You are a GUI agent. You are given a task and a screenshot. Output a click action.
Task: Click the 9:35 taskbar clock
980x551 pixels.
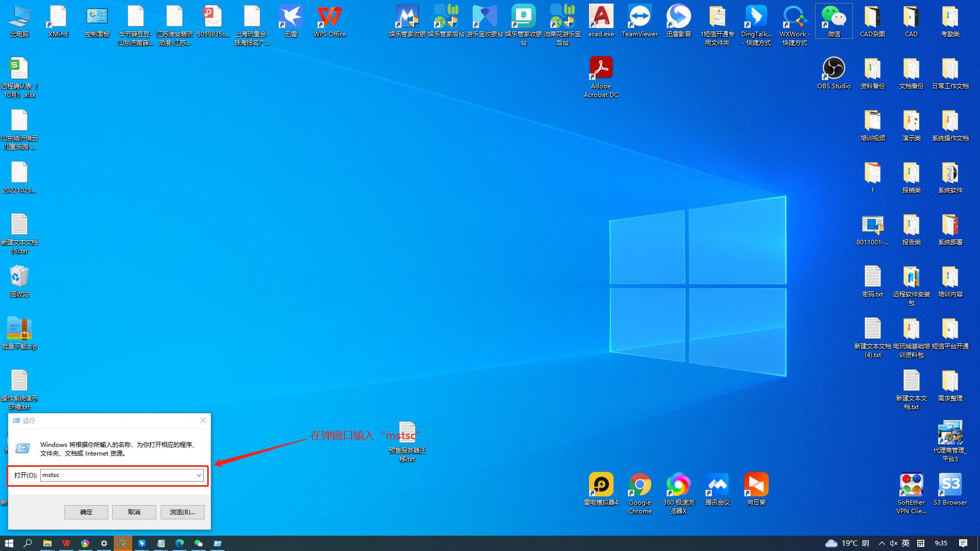point(941,543)
